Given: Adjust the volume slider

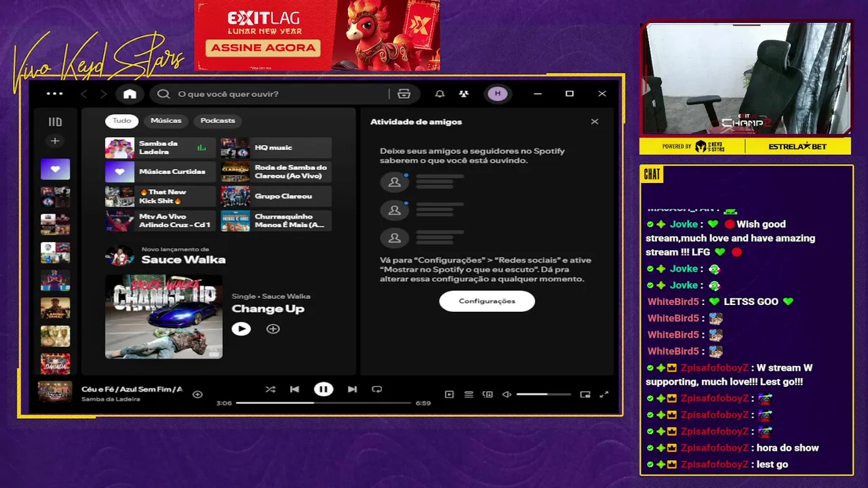Looking at the screenshot, I should coord(543,394).
